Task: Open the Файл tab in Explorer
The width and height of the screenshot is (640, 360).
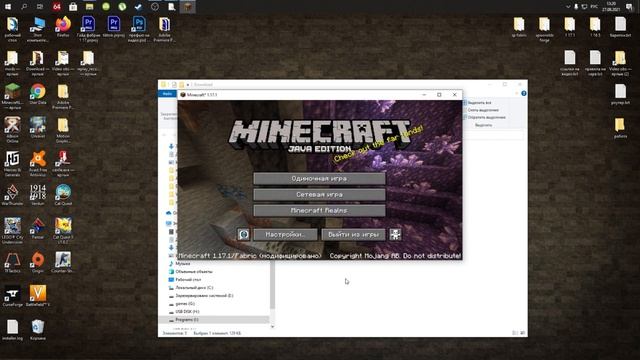Action: pos(167,93)
